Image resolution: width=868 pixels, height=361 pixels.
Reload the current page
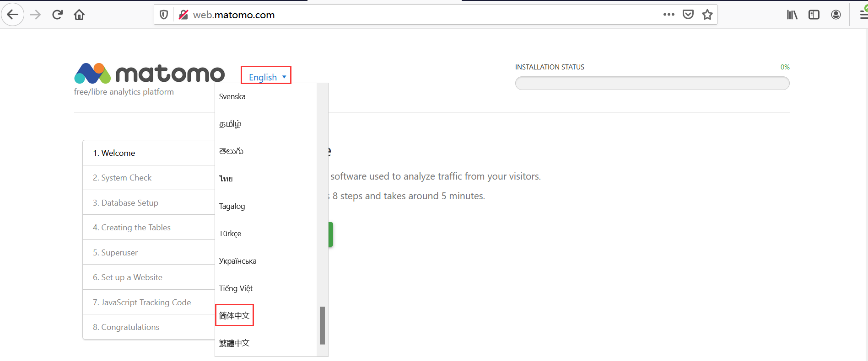click(57, 15)
